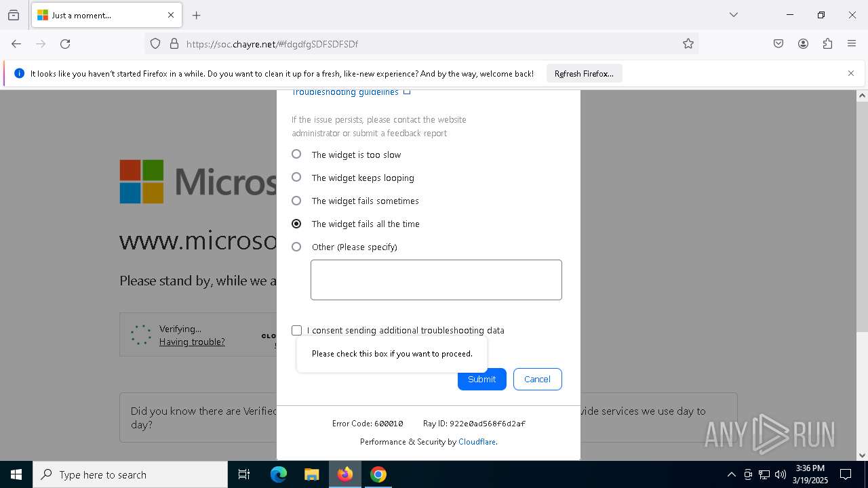
Task: Show site info via padlock icon
Action: pos(174,43)
